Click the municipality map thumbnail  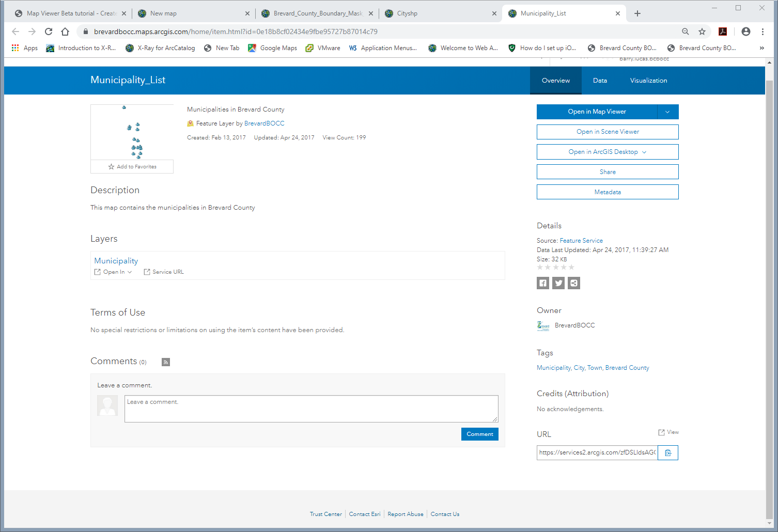[132, 132]
